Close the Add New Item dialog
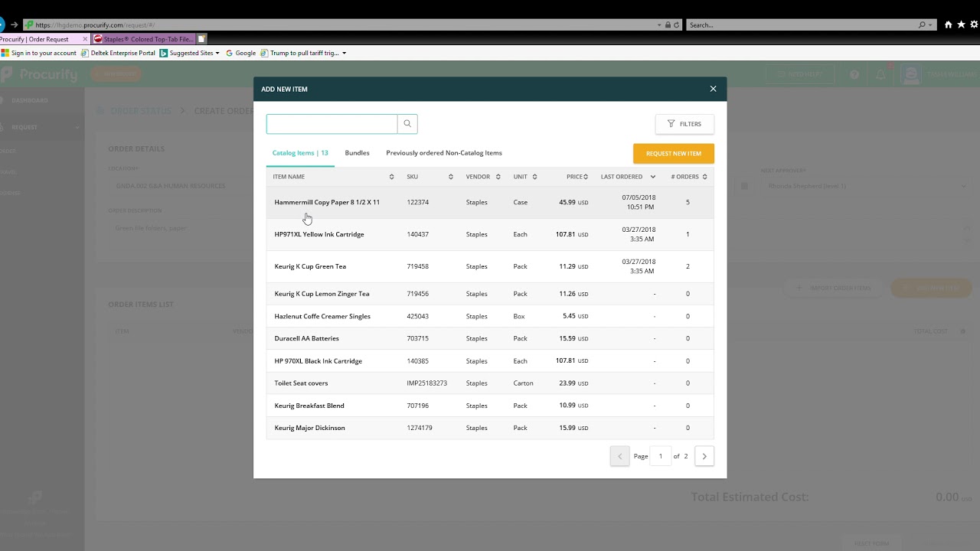The width and height of the screenshot is (980, 551). (713, 89)
